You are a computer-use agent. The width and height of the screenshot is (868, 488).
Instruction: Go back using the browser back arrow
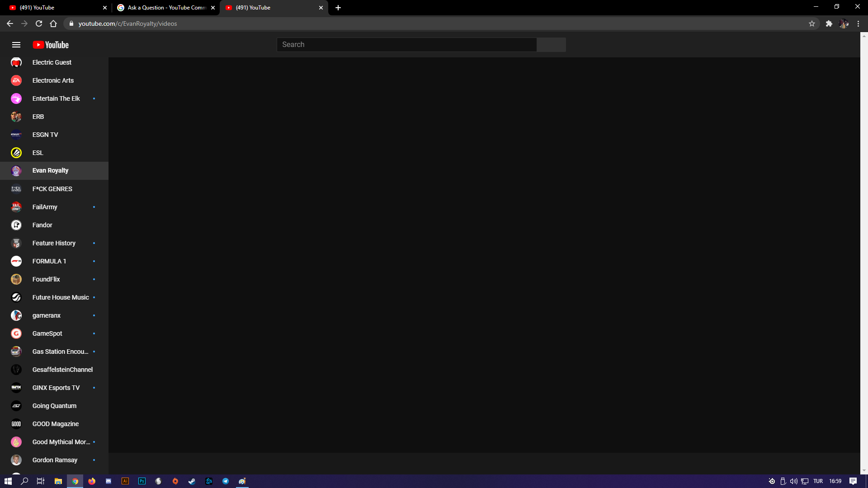pyautogui.click(x=10, y=23)
